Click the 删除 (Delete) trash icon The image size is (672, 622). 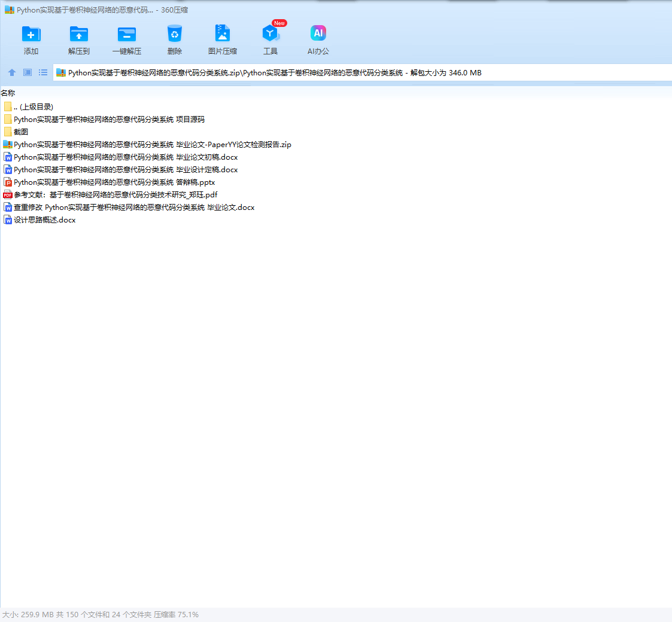tap(174, 34)
